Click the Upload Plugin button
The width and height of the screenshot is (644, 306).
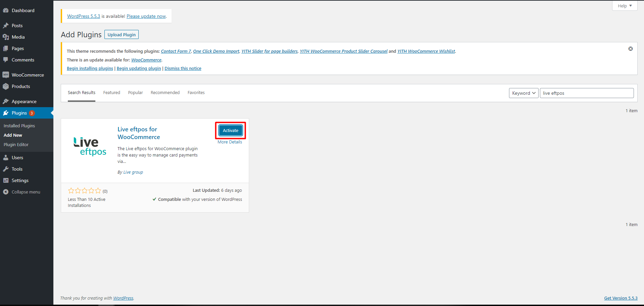tap(122, 35)
